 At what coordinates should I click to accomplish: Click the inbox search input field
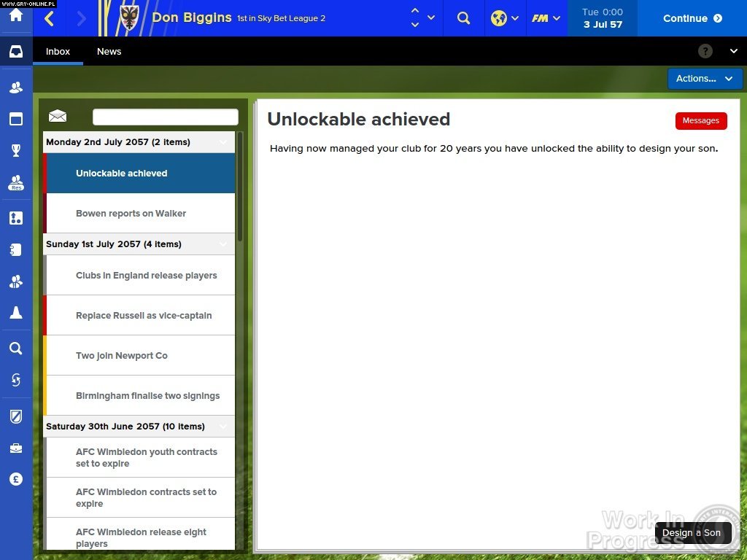point(165,117)
